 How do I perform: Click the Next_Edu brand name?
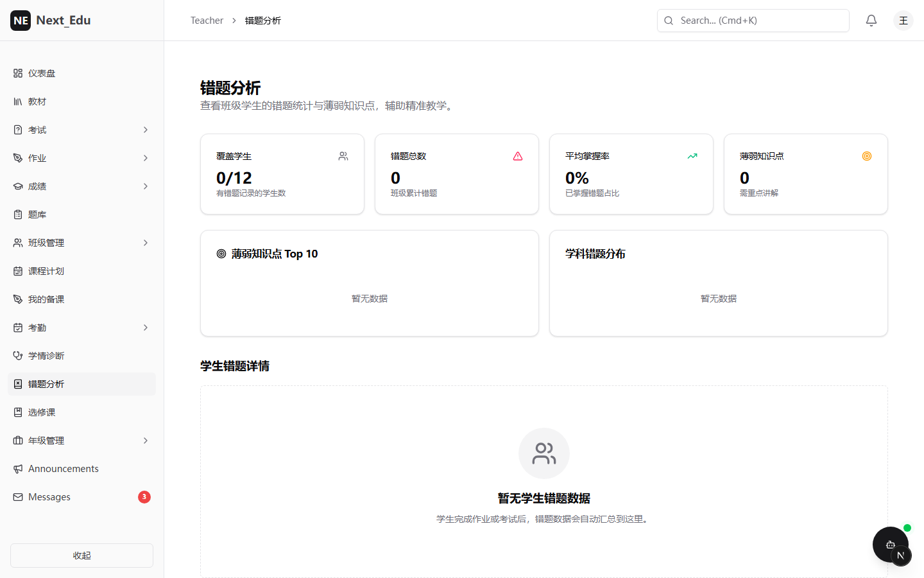pos(64,21)
